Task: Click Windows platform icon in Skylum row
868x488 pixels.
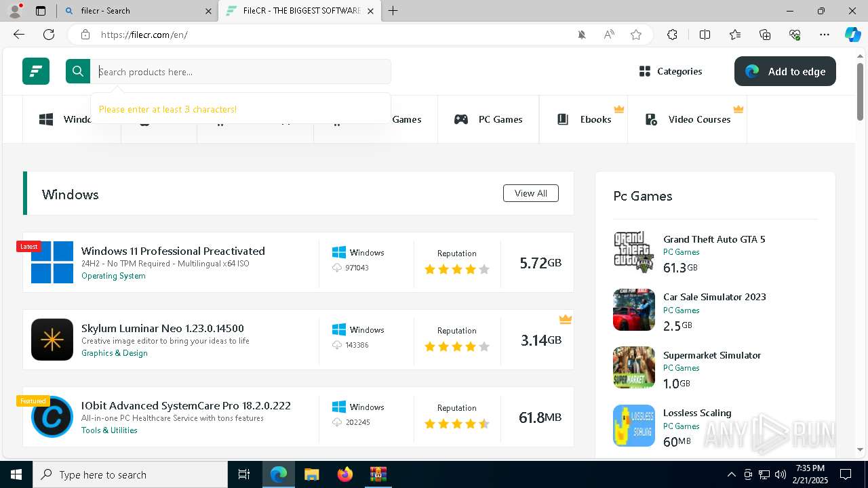Action: [x=339, y=329]
